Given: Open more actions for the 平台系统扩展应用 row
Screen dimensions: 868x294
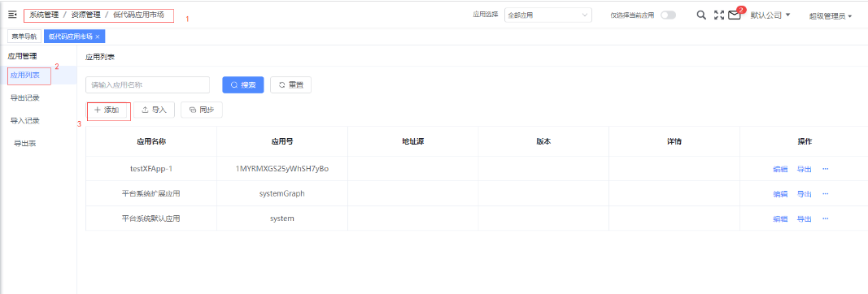Looking at the screenshot, I should [826, 193].
